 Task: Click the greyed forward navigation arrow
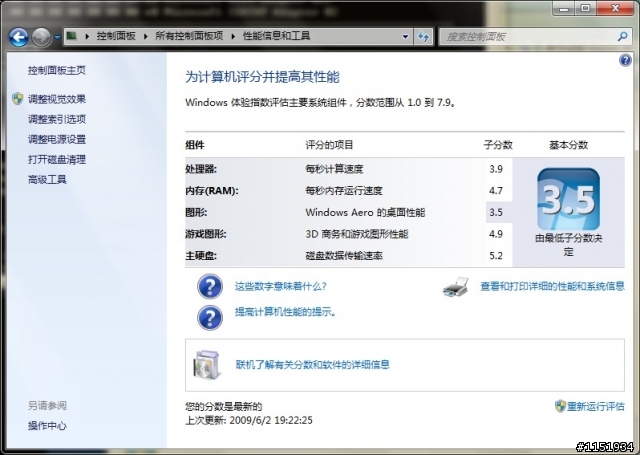pyautogui.click(x=41, y=37)
